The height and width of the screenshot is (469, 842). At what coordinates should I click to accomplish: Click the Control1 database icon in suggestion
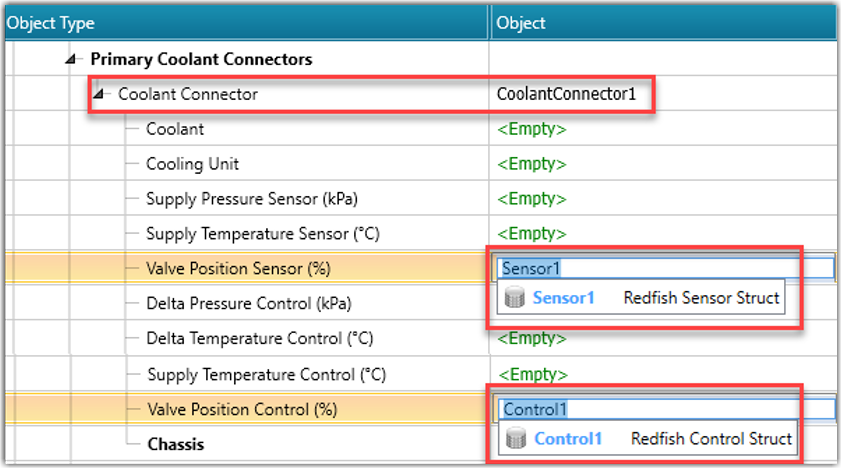tap(518, 439)
